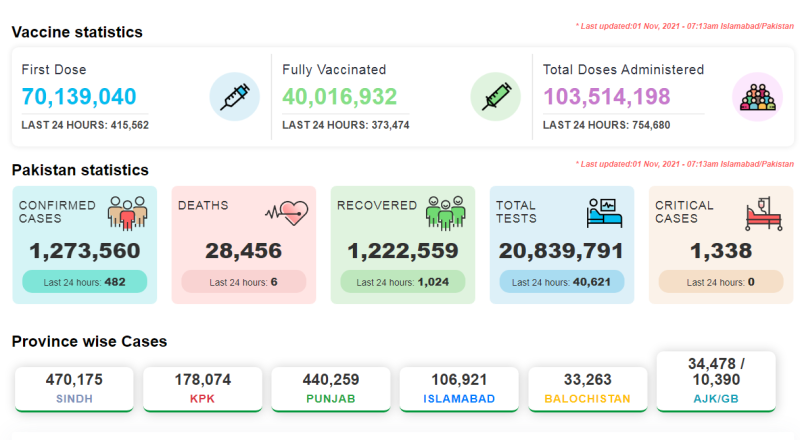This screenshot has width=800, height=440.
Task: Click Confirmed Cases last 24 hours badge
Action: (x=85, y=282)
